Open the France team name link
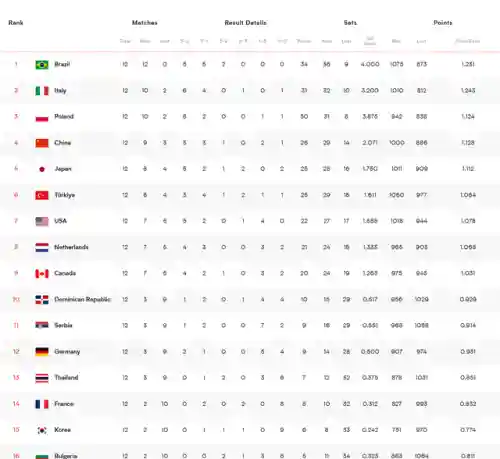 point(64,404)
